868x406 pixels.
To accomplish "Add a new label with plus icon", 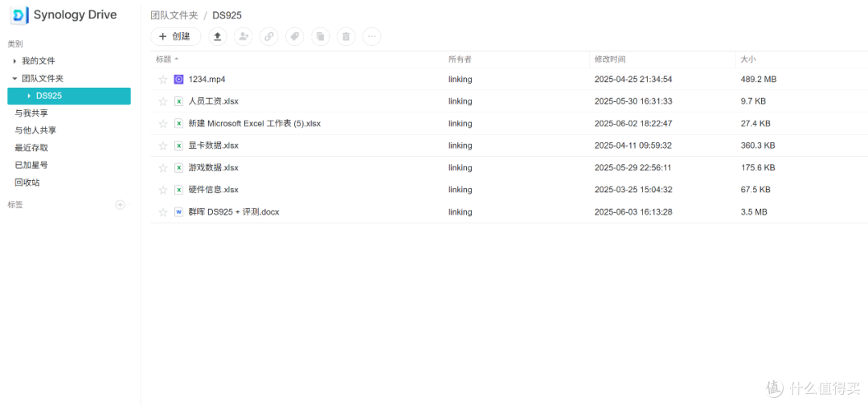I will coord(120,205).
